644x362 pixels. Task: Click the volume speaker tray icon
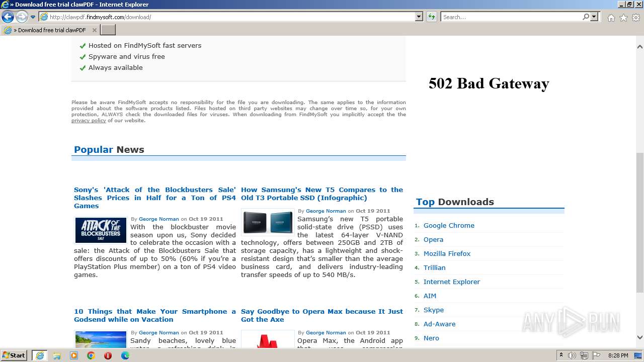pos(573,355)
